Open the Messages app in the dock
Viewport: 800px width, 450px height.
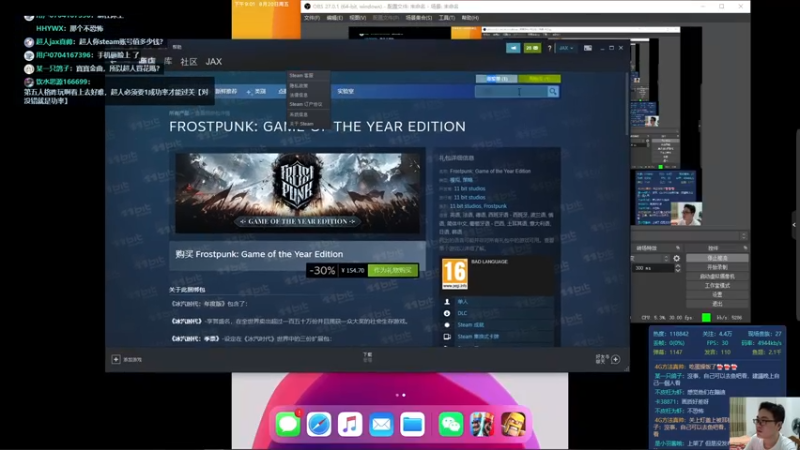click(x=288, y=424)
